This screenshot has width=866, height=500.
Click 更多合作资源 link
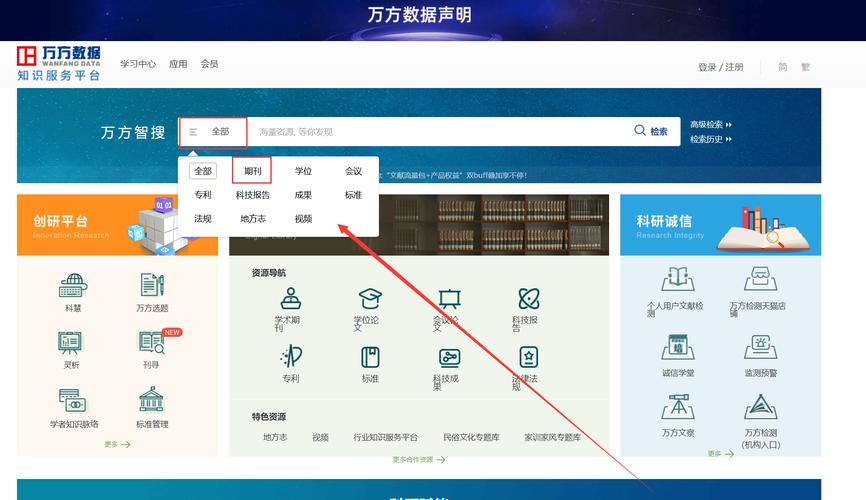[419, 460]
